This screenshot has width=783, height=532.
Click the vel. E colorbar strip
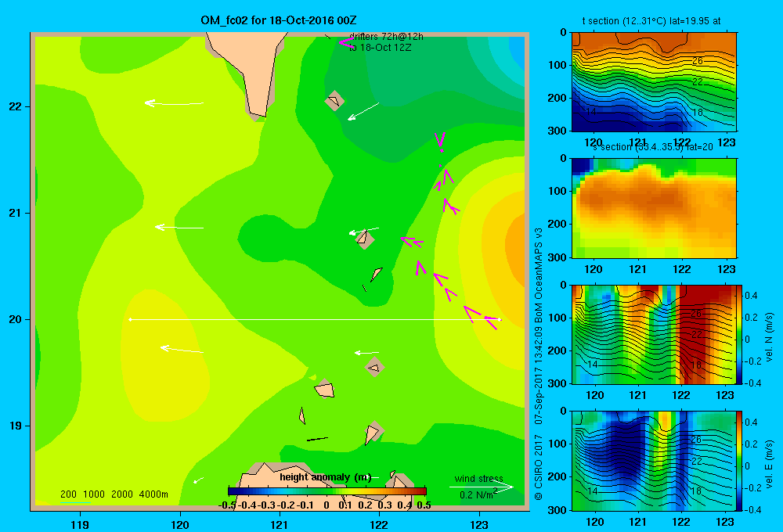point(739,461)
